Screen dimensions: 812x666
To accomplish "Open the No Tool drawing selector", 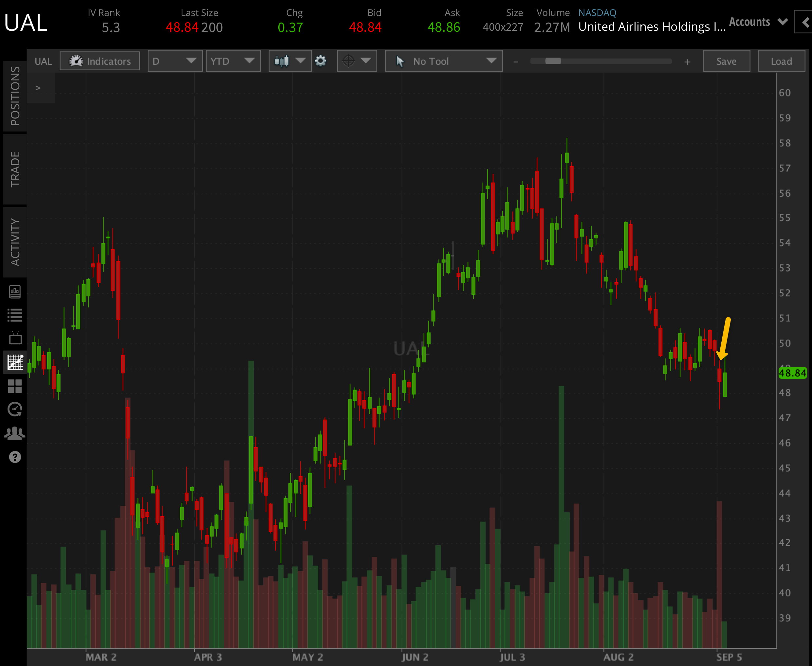I will point(443,61).
